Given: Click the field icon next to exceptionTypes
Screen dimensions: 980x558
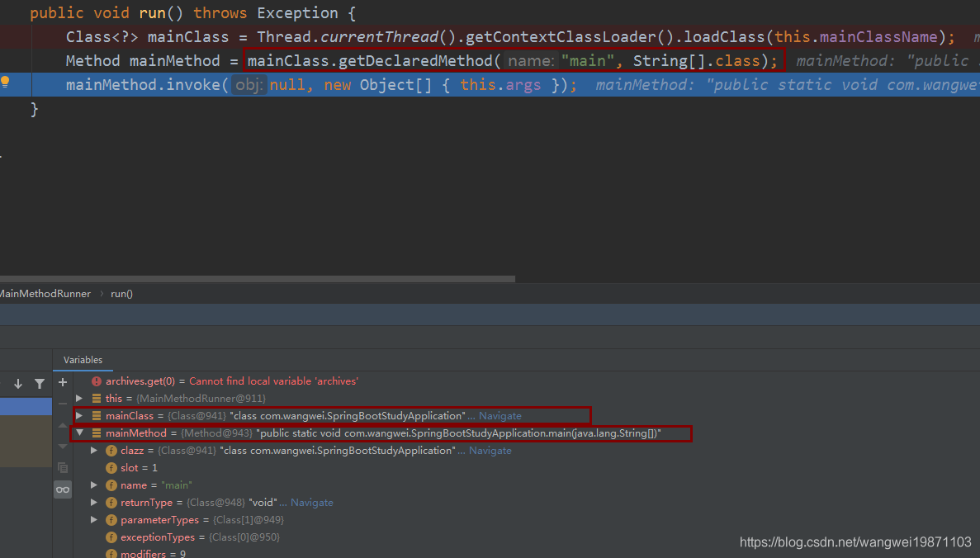Looking at the screenshot, I should [x=111, y=537].
